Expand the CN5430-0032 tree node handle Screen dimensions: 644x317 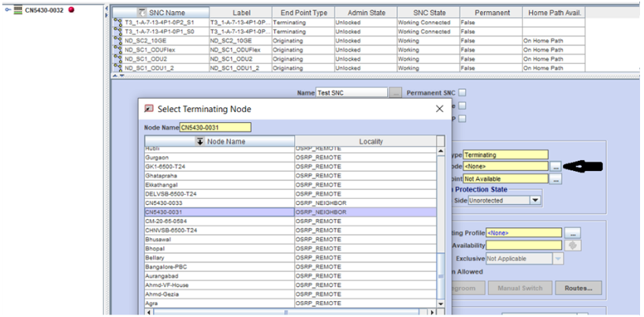tap(7, 10)
